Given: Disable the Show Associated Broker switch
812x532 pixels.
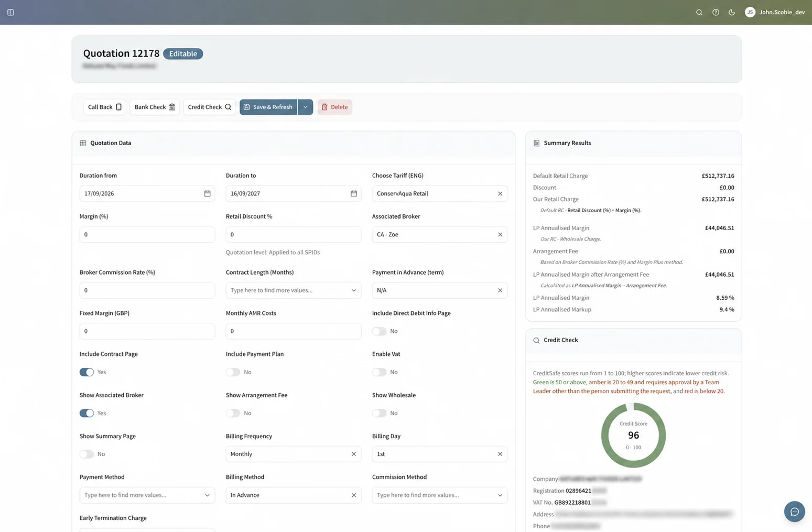Looking at the screenshot, I should click(86, 413).
